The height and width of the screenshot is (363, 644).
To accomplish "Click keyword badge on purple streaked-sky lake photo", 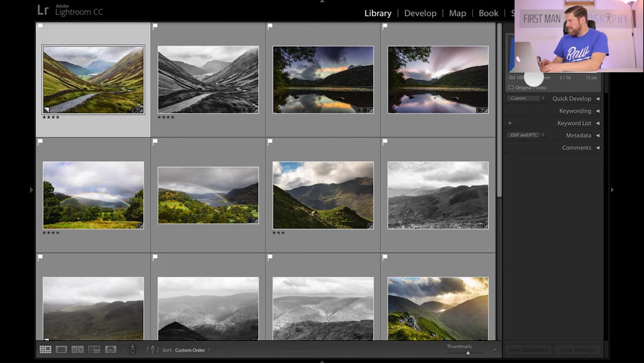I will click(x=479, y=110).
